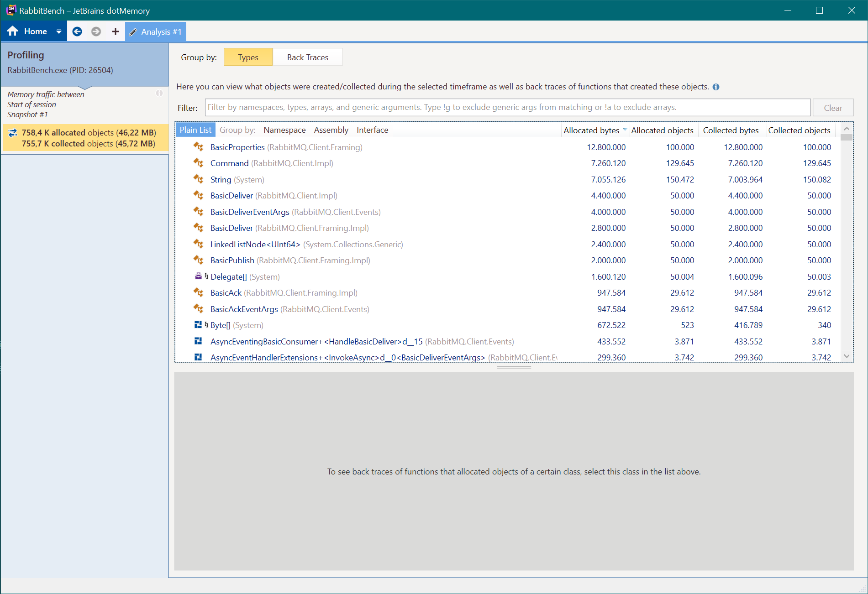Group by Back Traces
The width and height of the screenshot is (868, 594).
point(308,57)
